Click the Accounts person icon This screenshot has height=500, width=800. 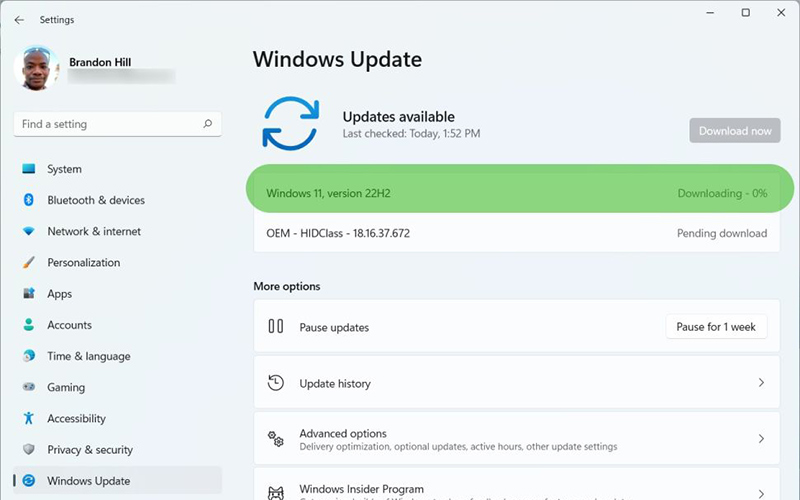(x=29, y=324)
